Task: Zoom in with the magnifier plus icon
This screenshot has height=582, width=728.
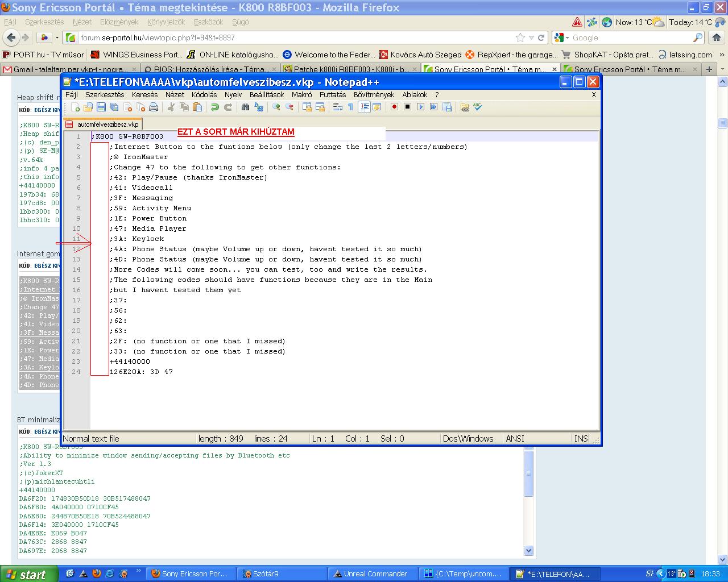Action: point(276,107)
